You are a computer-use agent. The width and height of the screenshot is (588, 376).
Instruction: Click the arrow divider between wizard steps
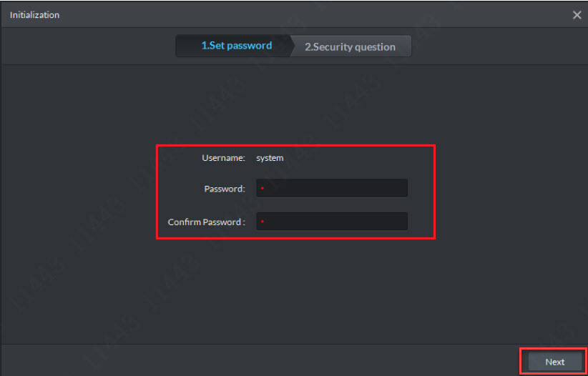293,46
